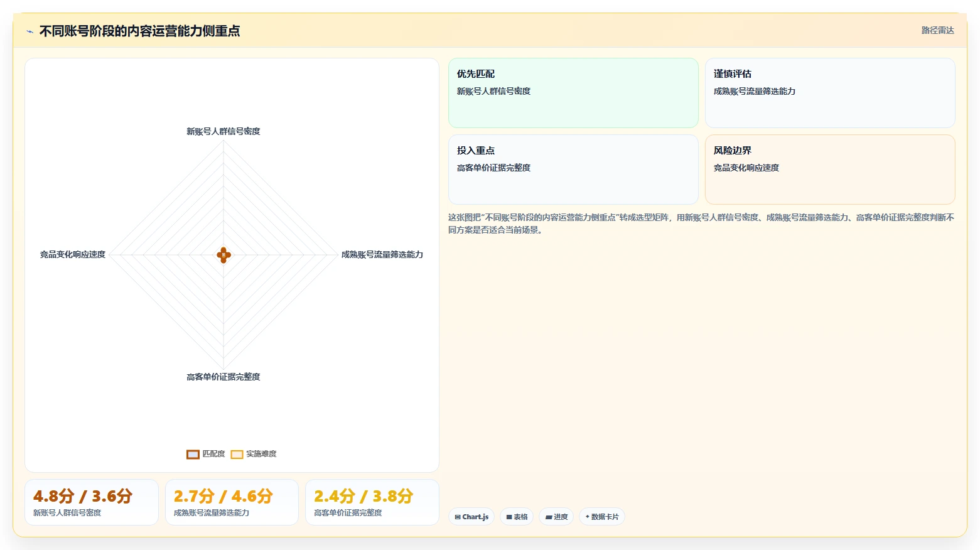Click the Chart.js chip
Image resolution: width=980 pixels, height=550 pixels.
click(471, 517)
